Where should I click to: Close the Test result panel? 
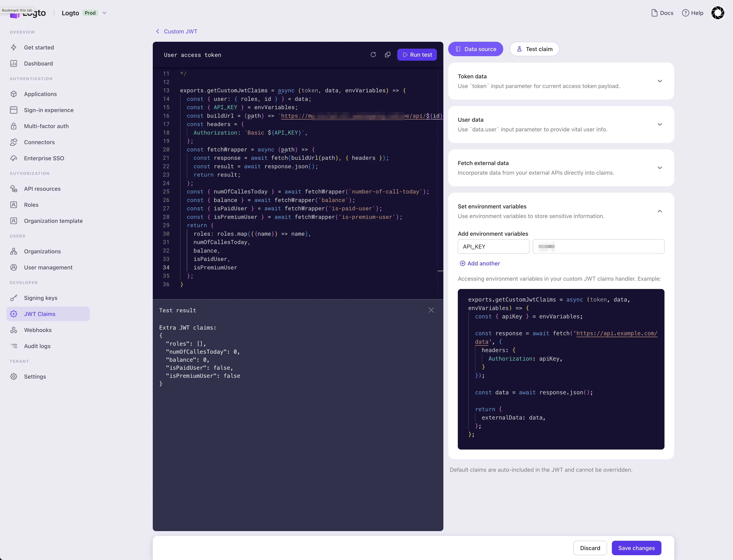(431, 310)
